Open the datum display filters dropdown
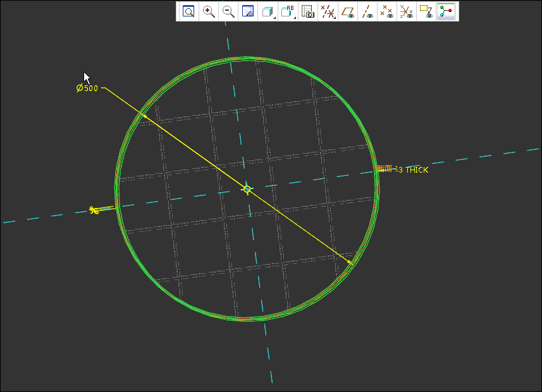 click(328, 11)
